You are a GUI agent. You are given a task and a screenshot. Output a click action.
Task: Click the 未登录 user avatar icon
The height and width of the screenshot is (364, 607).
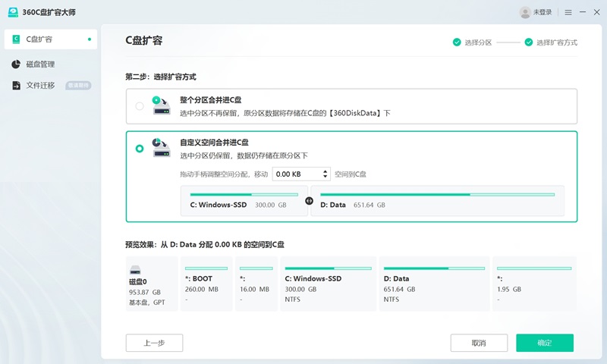(x=525, y=12)
